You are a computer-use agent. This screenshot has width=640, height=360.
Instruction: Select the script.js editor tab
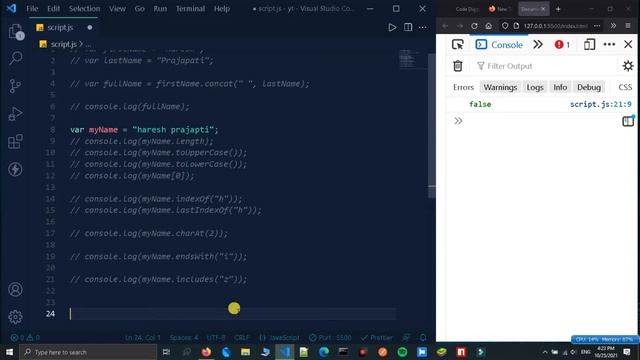coord(64,27)
